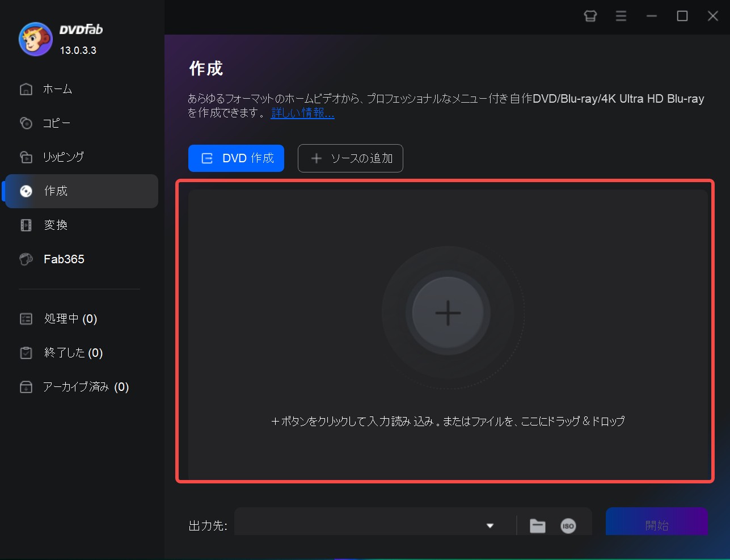The height and width of the screenshot is (560, 730).
Task: Choose ISO as the output target
Action: (568, 525)
